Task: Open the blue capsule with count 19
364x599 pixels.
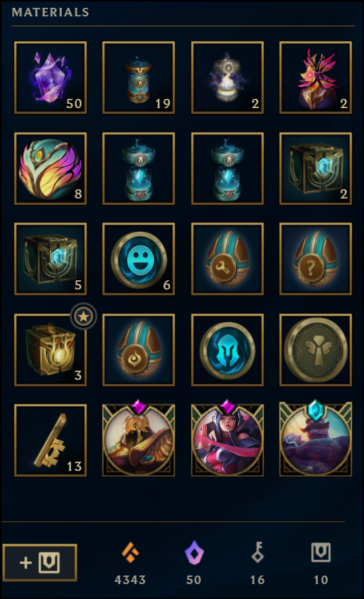Action: pos(139,78)
